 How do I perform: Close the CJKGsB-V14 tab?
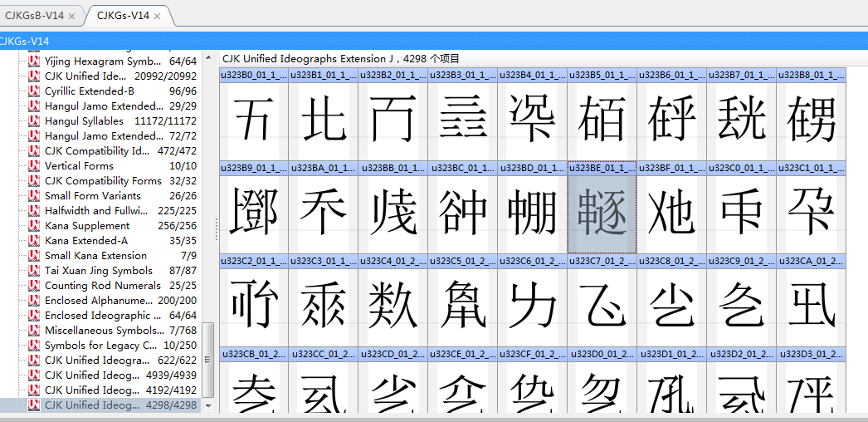[71, 16]
